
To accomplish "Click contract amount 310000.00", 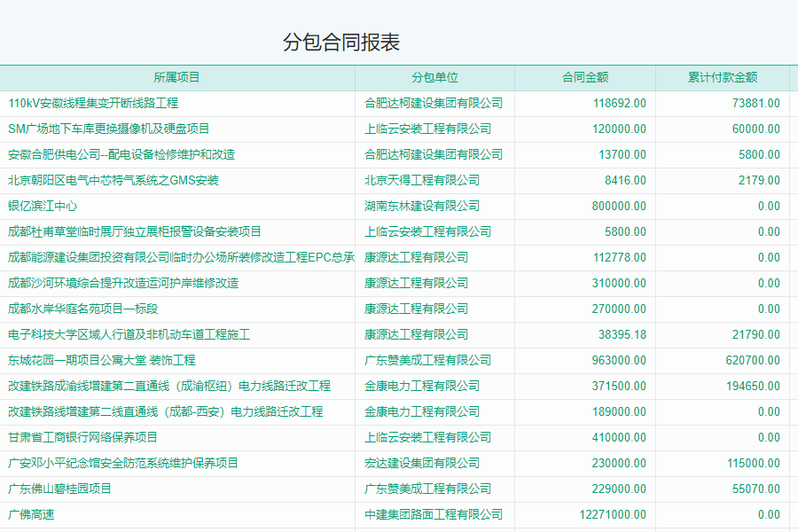I will pyautogui.click(x=619, y=283).
